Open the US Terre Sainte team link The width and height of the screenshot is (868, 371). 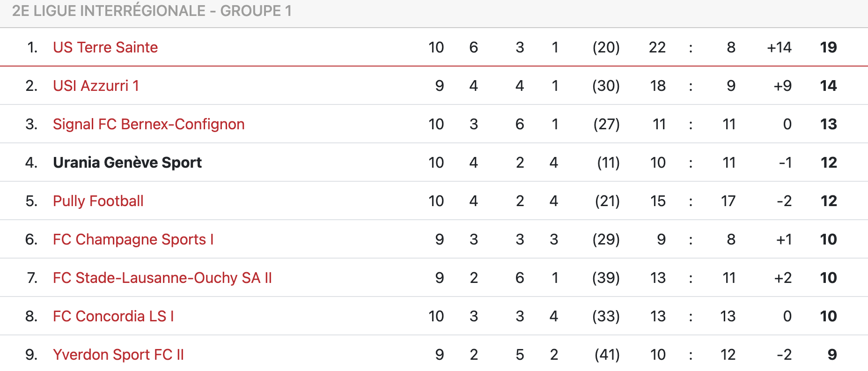click(x=105, y=47)
